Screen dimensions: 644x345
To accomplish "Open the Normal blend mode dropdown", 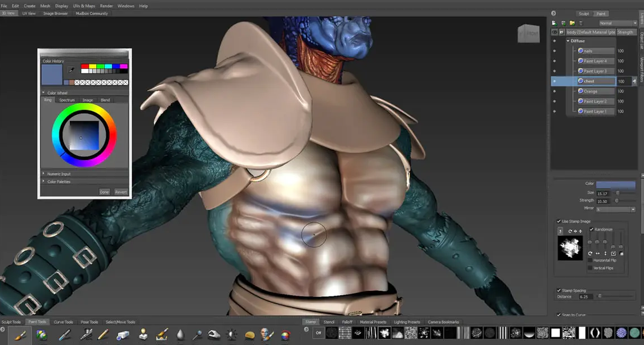I will 618,23.
